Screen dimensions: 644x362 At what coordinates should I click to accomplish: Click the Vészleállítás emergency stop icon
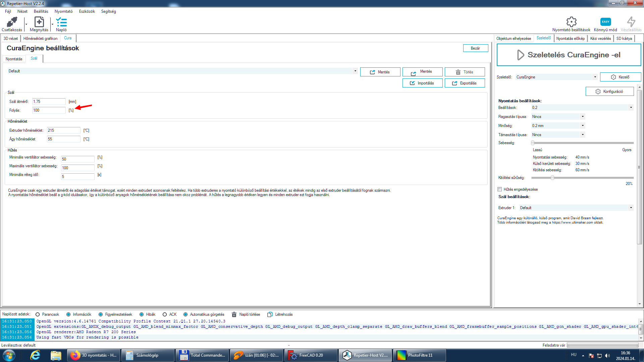pyautogui.click(x=631, y=22)
